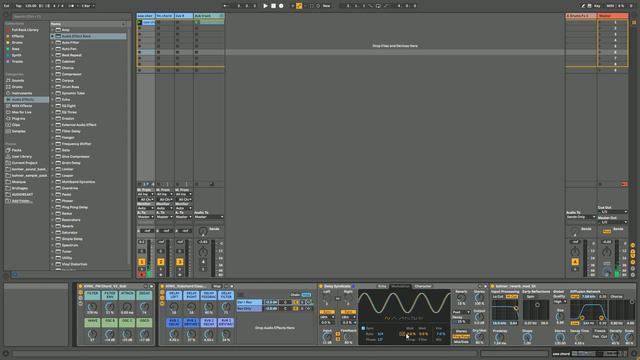This screenshot has width=640, height=360.
Task: Toggle the blue browser preview headphone button
Action: 15,274
